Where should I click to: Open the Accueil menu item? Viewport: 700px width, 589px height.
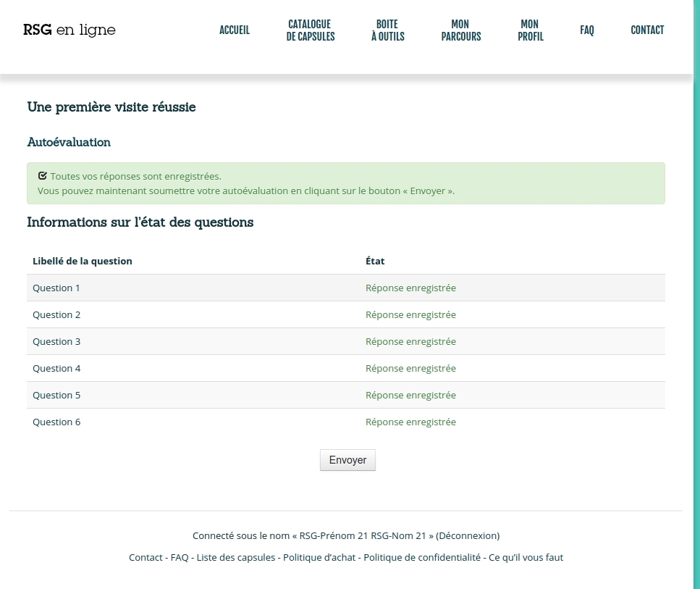[235, 30]
